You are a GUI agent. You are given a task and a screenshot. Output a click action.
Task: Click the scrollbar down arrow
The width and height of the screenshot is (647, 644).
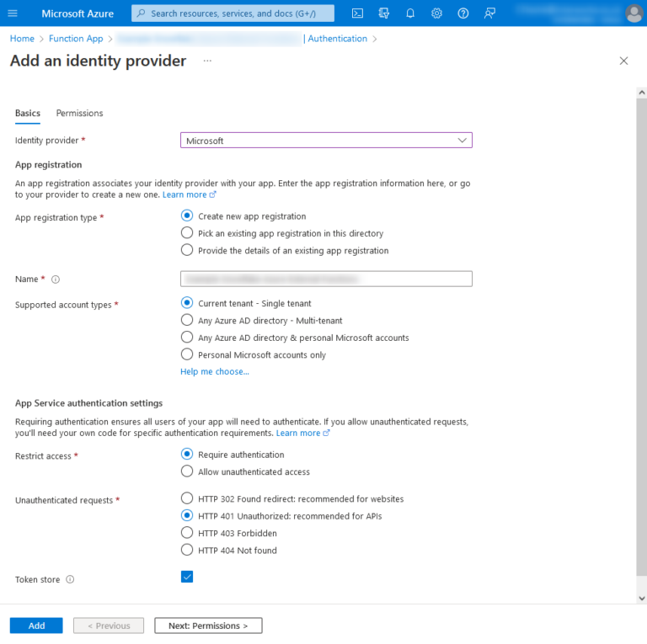[x=642, y=599]
